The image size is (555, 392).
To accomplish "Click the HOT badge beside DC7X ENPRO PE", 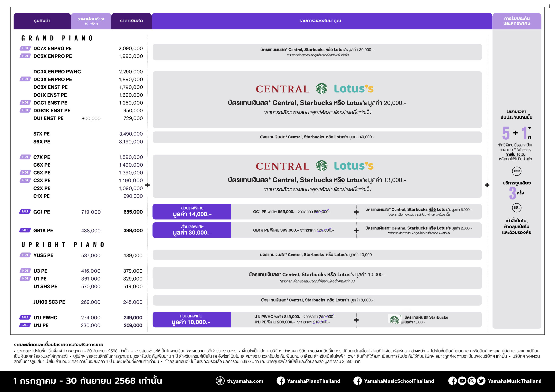I will coord(25,48).
